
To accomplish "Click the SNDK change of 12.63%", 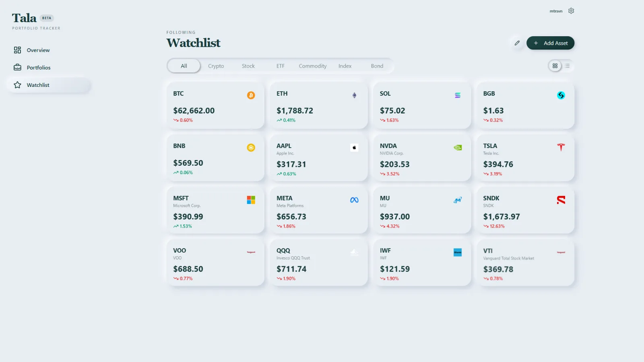I will [x=494, y=226].
